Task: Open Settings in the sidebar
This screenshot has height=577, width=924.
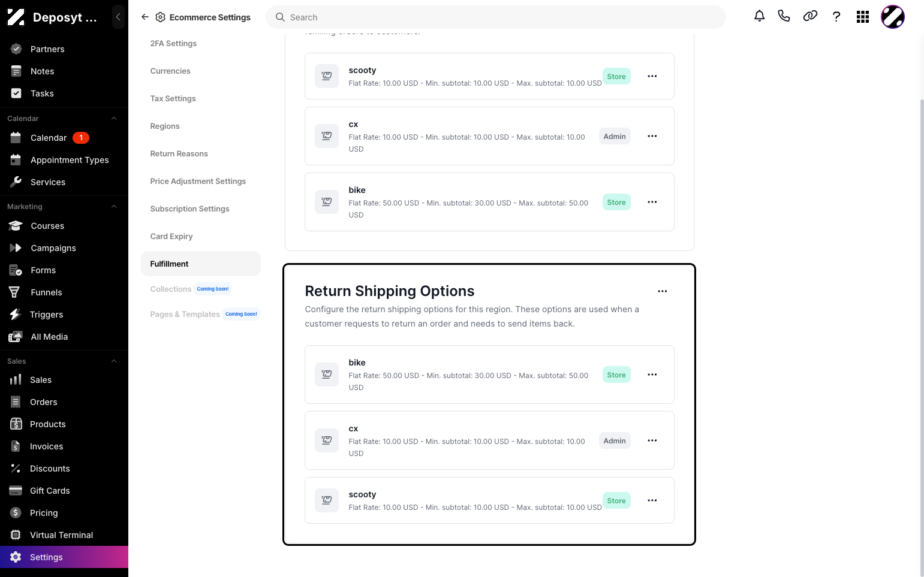Action: pyautogui.click(x=64, y=557)
